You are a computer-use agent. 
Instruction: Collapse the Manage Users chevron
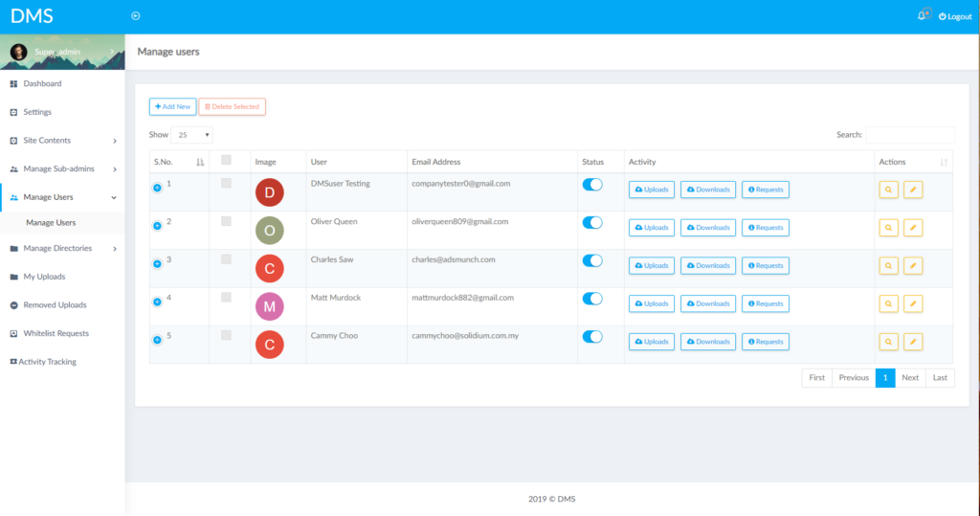click(114, 197)
